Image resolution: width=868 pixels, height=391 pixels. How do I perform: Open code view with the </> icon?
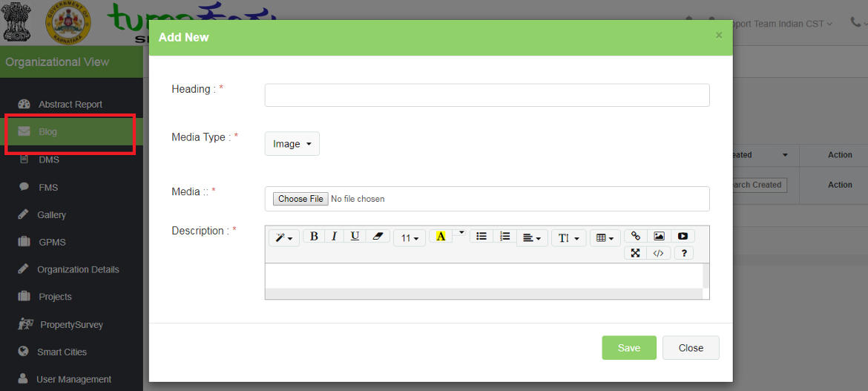pyautogui.click(x=658, y=253)
